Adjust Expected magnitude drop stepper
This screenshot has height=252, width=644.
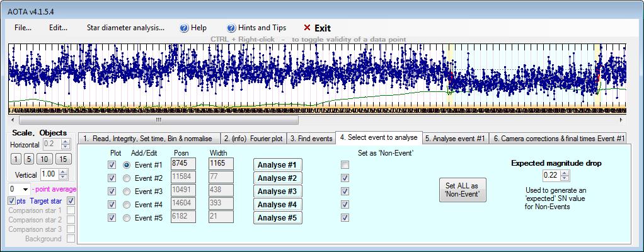click(565, 175)
